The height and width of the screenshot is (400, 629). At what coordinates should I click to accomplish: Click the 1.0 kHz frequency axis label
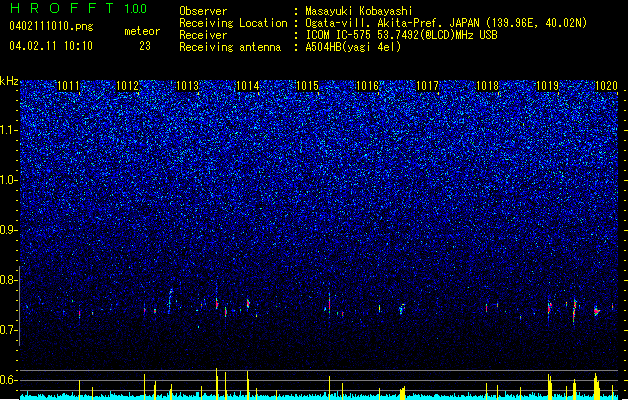pyautogui.click(x=9, y=180)
